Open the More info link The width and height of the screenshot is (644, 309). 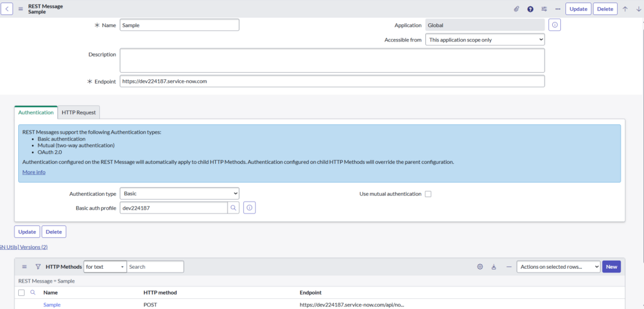(x=34, y=172)
